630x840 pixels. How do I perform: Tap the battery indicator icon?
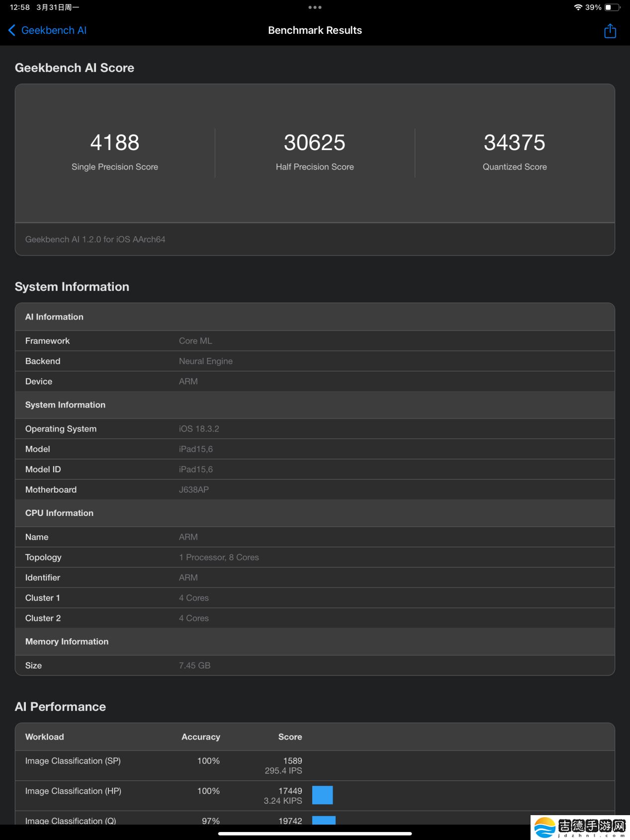coord(612,7)
